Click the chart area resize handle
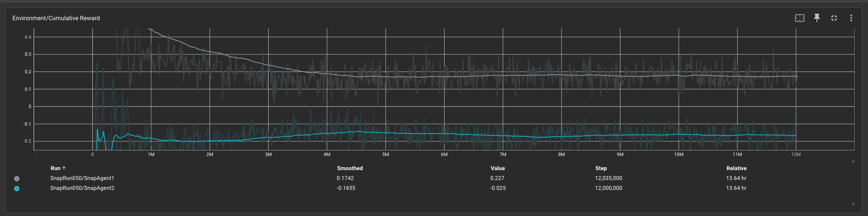 (x=853, y=161)
